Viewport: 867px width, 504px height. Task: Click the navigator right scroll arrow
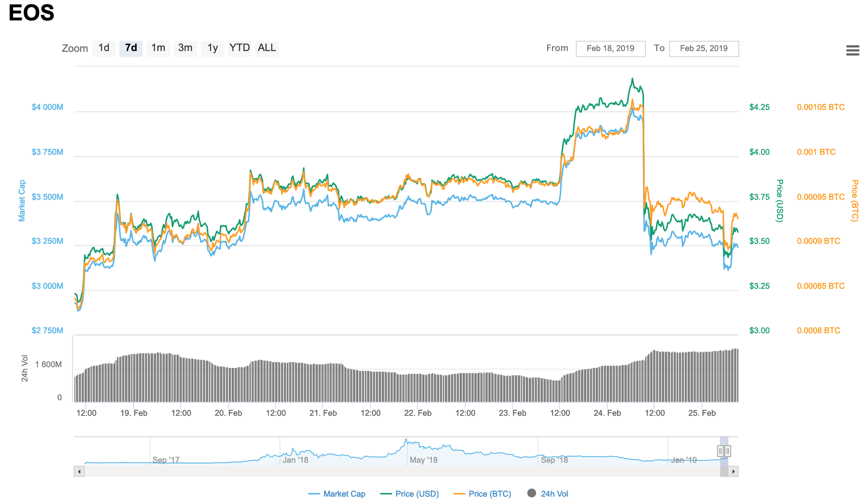[733, 471]
